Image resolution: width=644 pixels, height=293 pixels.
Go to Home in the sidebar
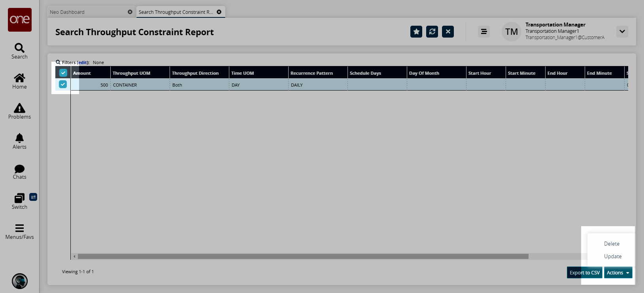tap(19, 81)
